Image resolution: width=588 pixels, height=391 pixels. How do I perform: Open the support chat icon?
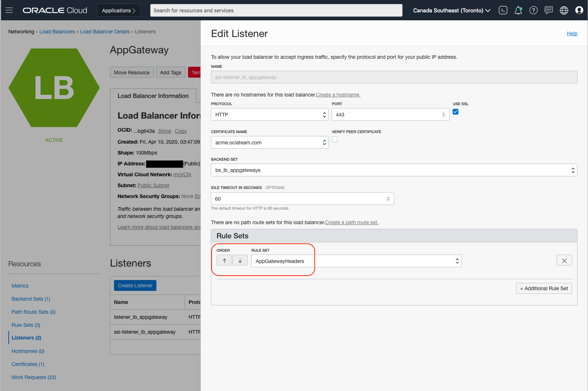[x=548, y=10]
